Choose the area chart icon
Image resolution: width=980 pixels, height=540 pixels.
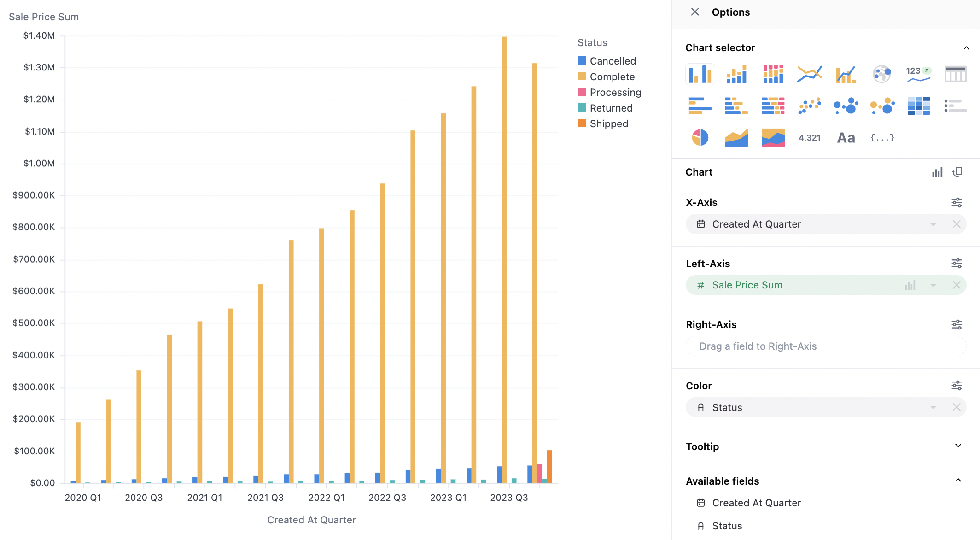(x=736, y=137)
